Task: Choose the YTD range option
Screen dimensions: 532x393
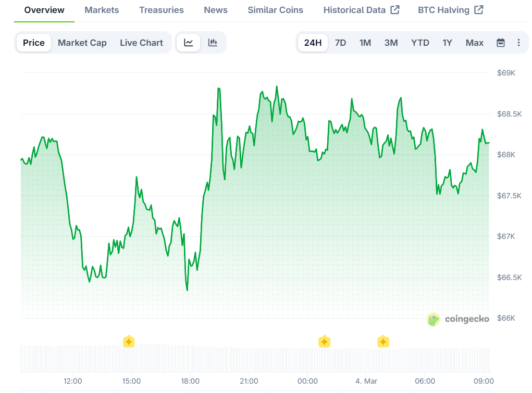Action: (x=420, y=43)
